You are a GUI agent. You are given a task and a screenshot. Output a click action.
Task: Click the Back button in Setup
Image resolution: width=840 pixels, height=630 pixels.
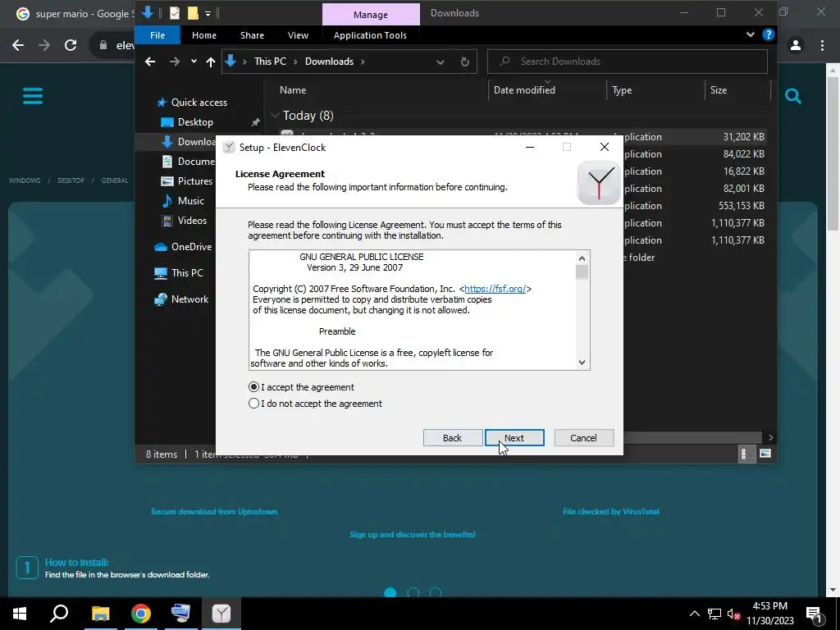[452, 438]
